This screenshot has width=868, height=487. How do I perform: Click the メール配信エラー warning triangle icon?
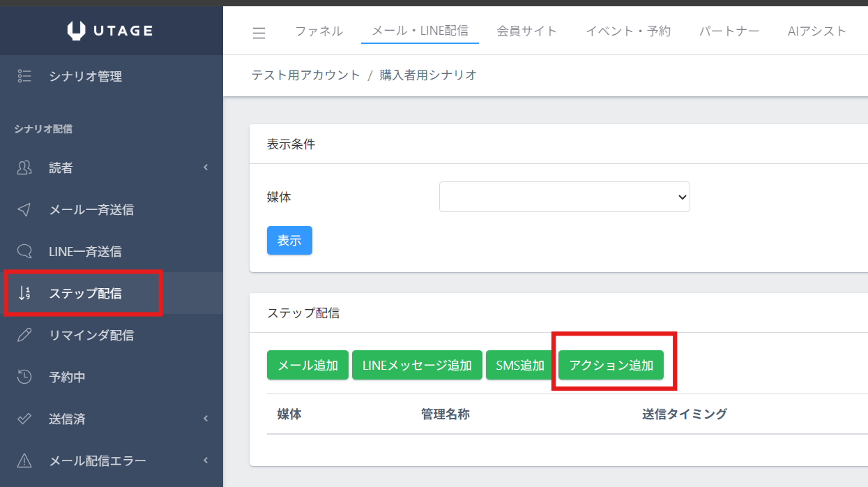click(x=24, y=460)
